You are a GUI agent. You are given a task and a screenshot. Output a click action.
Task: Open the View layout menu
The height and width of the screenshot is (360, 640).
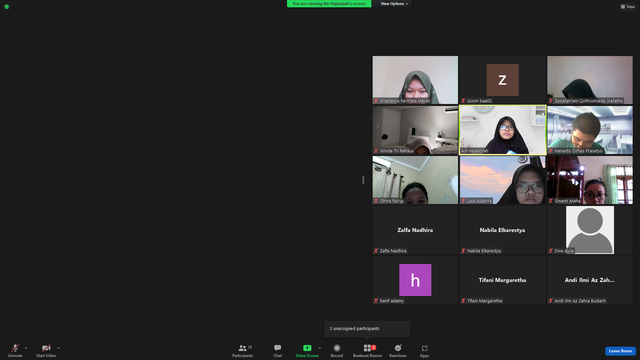(x=628, y=7)
